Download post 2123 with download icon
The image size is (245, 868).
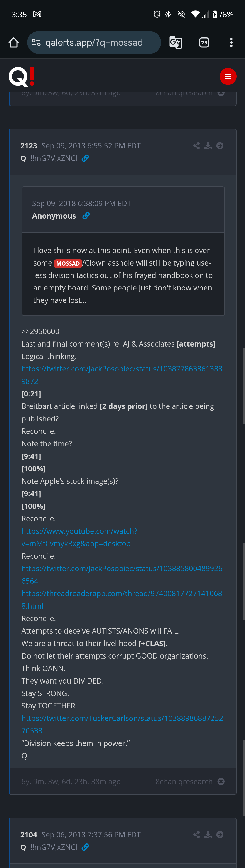tap(208, 145)
